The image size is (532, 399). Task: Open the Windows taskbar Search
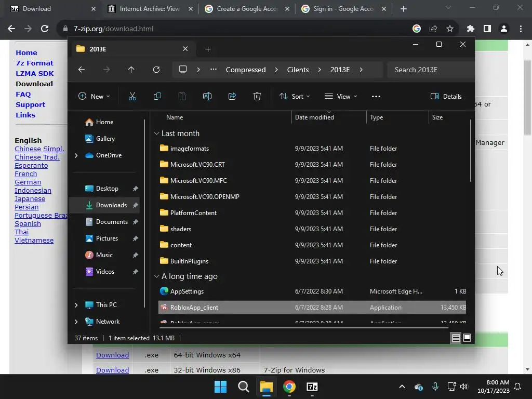click(243, 387)
